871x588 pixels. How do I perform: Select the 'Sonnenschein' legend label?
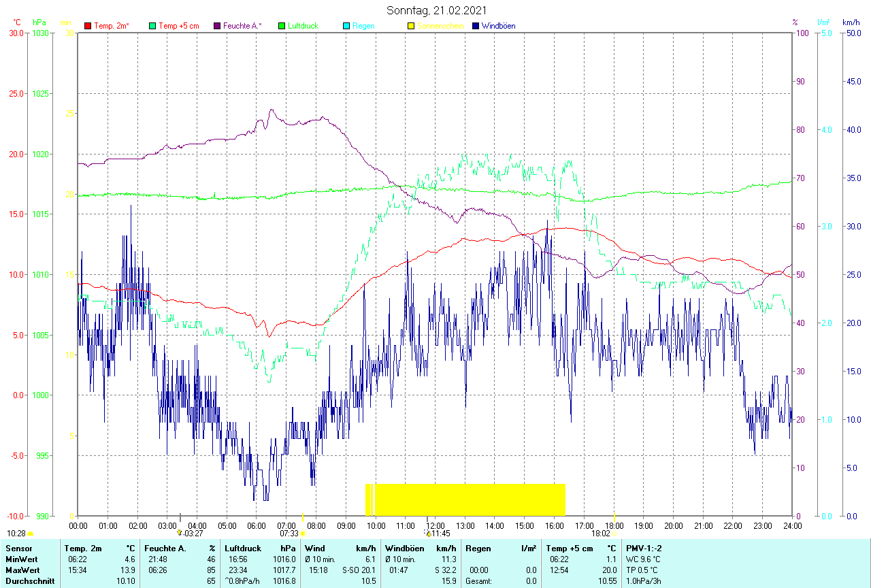(x=440, y=26)
